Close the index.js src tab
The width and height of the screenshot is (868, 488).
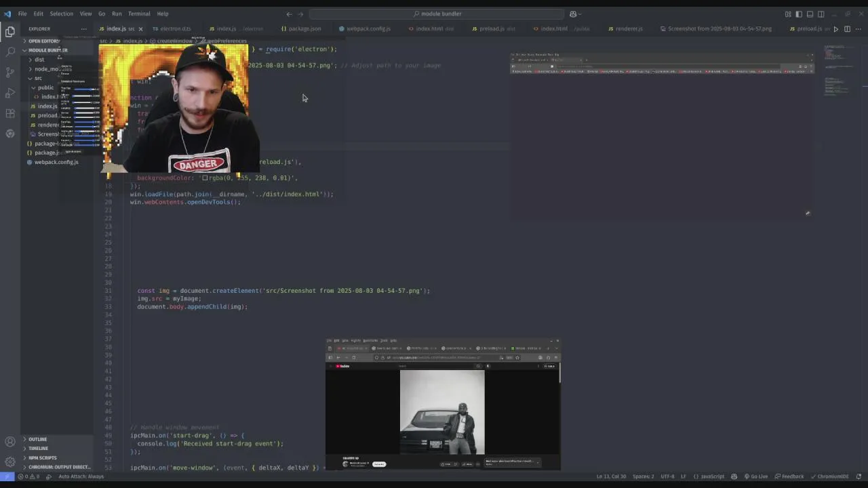pos(140,28)
